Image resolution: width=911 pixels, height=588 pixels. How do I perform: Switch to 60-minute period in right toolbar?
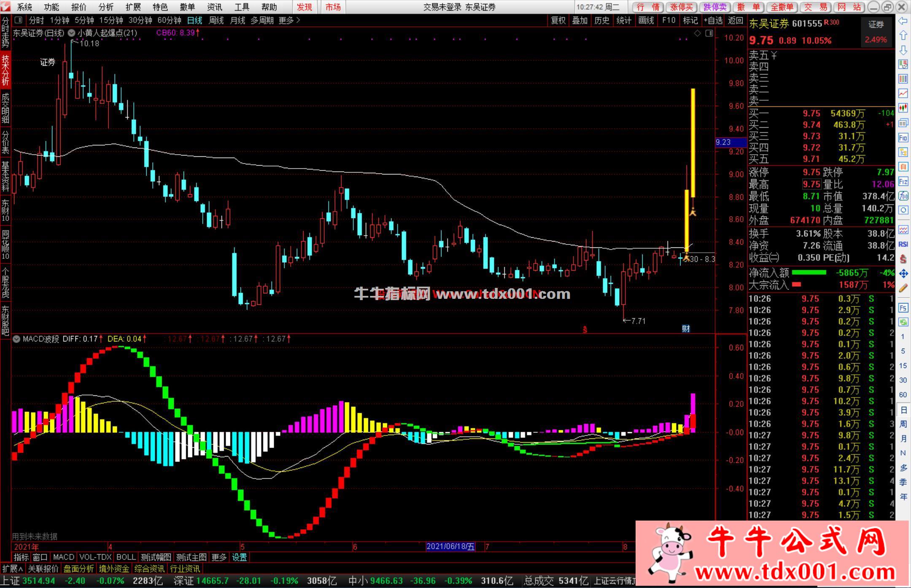coord(903,395)
